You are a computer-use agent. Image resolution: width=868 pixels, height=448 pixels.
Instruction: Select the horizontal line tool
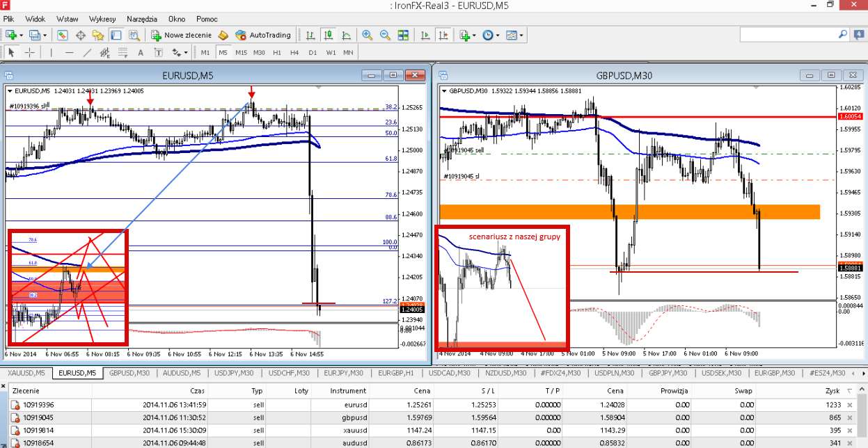pyautogui.click(x=69, y=52)
